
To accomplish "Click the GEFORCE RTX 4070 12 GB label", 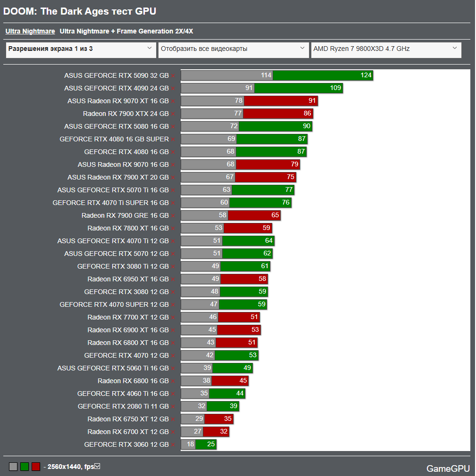I will pos(126,355).
